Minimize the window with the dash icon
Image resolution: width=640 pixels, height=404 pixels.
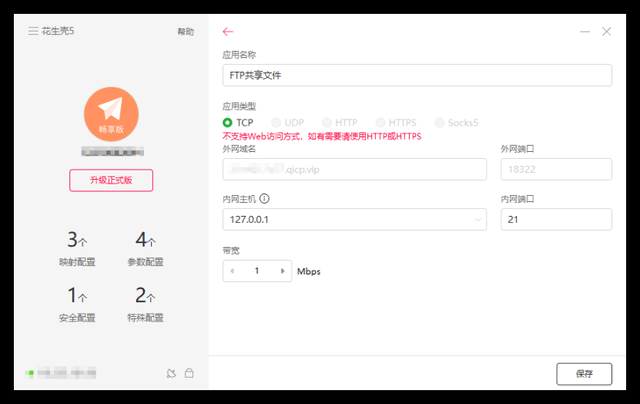(585, 32)
